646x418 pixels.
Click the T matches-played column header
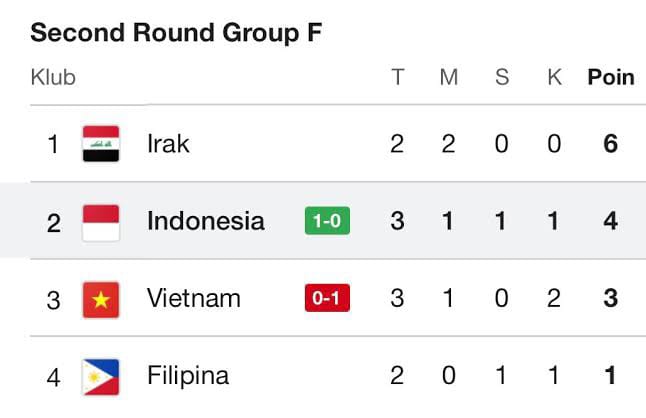coord(397,78)
